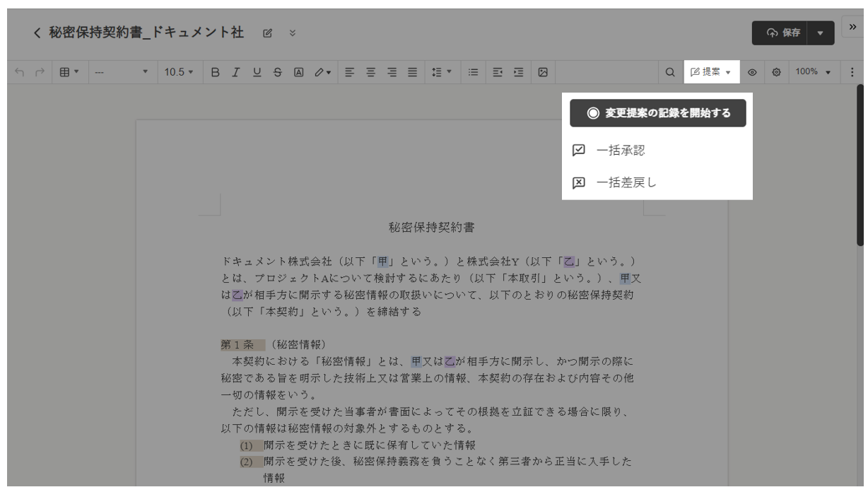
Task: Start recording change suggestions (変更提案の記録を開始する)
Action: tap(658, 113)
